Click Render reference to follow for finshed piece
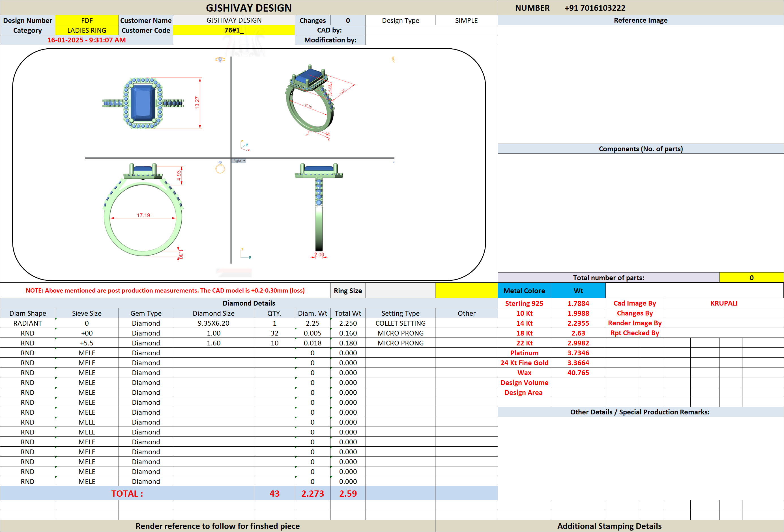The width and height of the screenshot is (784, 532). [x=218, y=526]
